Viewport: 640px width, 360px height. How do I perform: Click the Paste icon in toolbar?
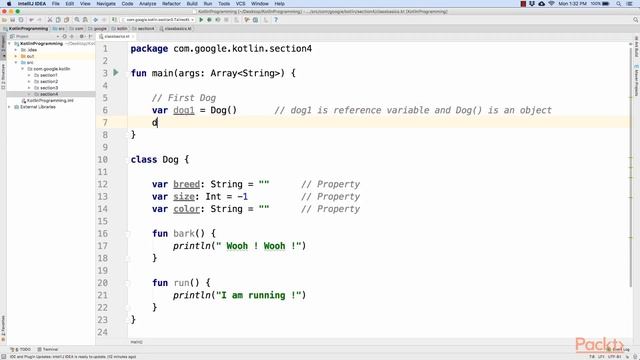[x=67, y=20]
